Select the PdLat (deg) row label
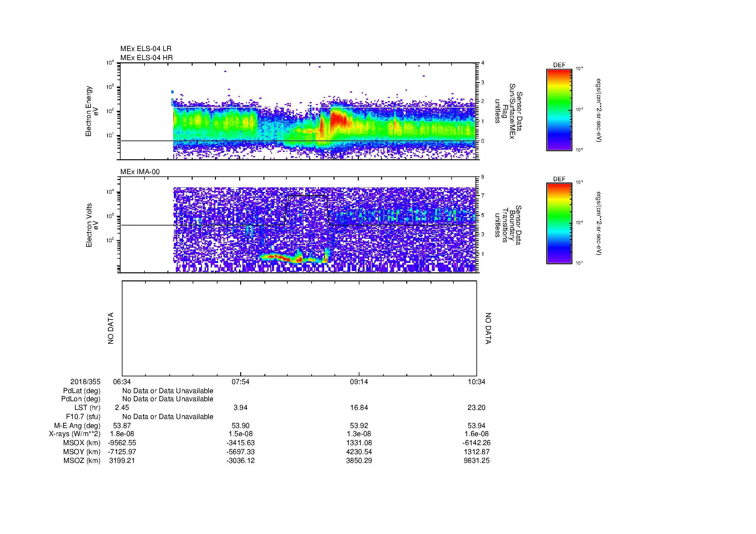The height and width of the screenshot is (534, 756). 82,391
